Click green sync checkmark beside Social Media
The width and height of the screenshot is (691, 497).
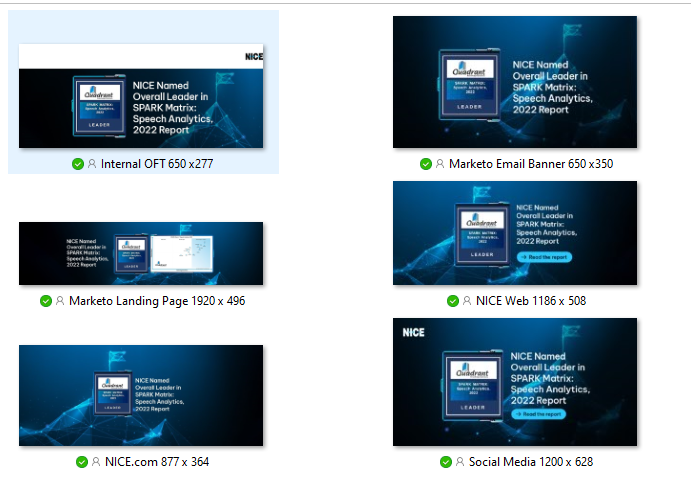[446, 462]
